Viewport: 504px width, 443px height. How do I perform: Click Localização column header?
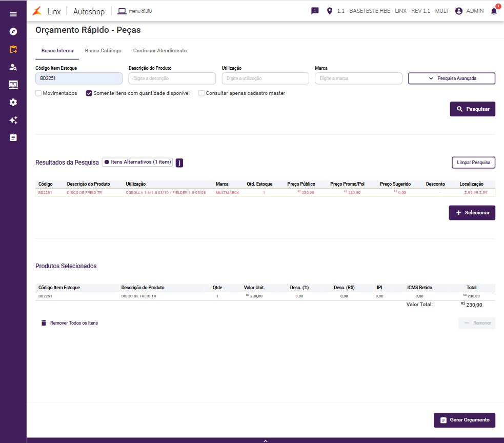coord(471,184)
